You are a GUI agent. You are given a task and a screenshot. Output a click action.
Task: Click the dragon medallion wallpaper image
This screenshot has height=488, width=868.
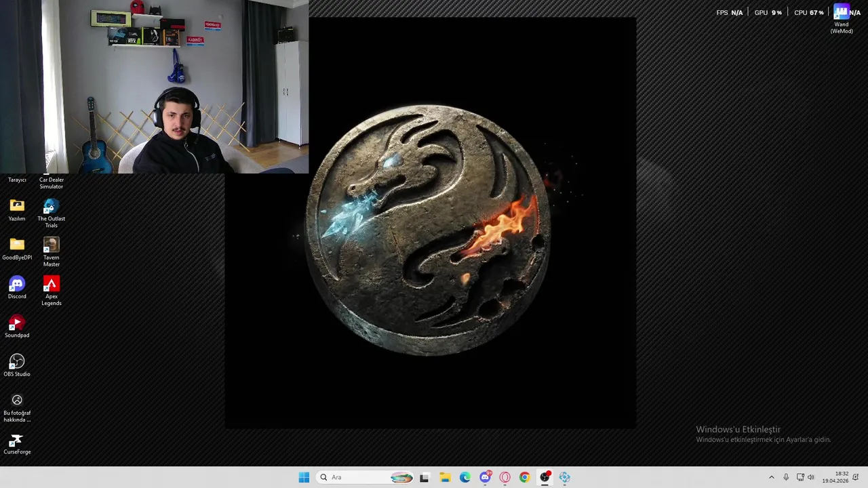click(x=430, y=229)
